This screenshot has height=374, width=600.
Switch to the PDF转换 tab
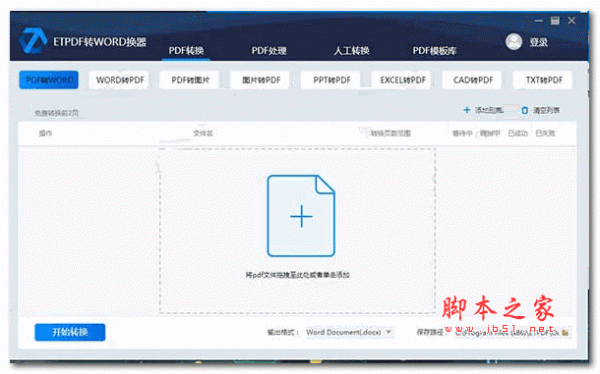click(186, 51)
